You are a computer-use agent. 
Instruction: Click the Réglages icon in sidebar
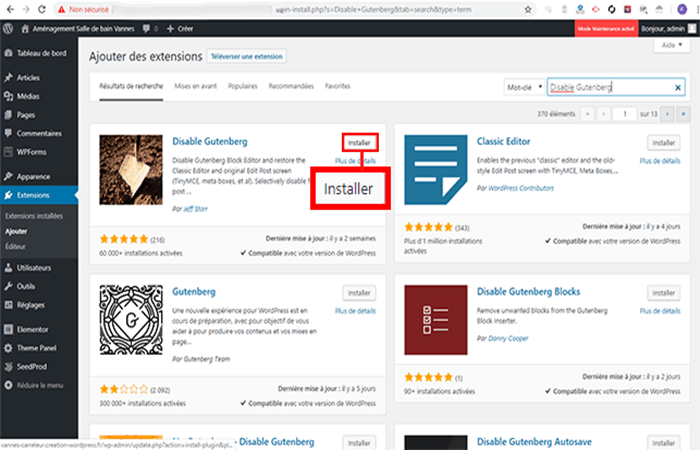point(8,305)
